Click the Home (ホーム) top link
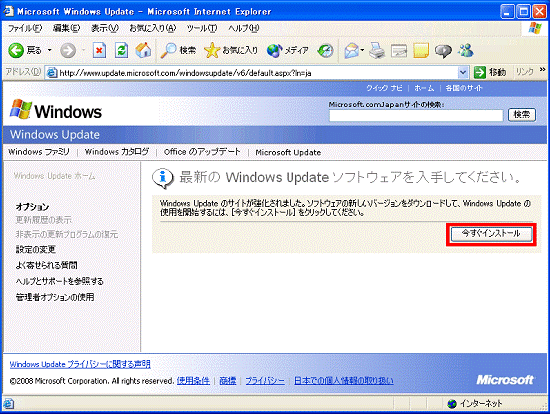Screen dimensions: 550x414 (424, 88)
